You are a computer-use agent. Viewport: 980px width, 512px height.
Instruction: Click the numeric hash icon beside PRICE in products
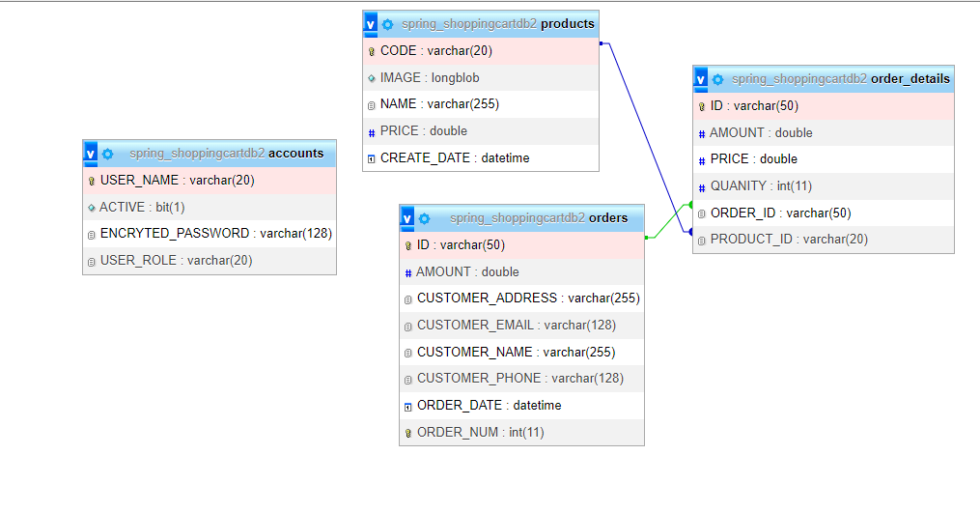coord(372,132)
